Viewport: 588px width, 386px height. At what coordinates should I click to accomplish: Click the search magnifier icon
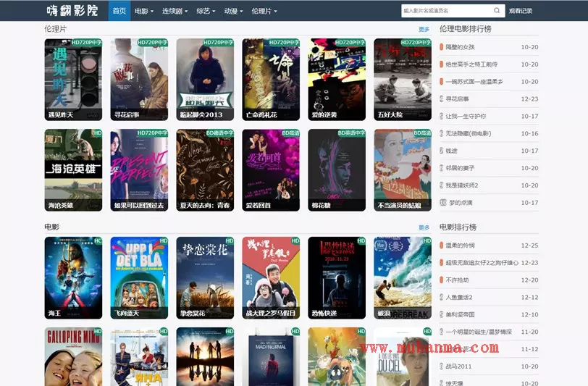[x=497, y=11]
